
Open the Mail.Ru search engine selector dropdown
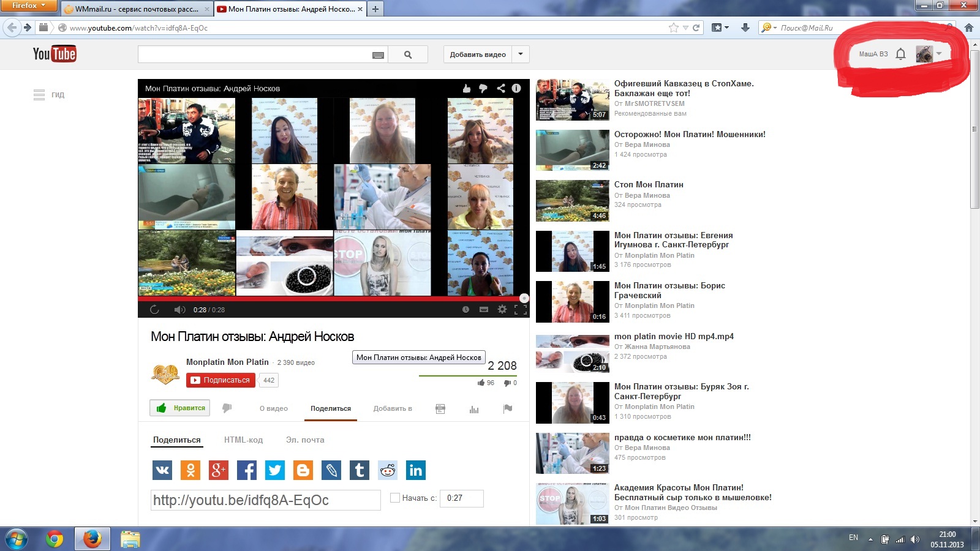(769, 28)
